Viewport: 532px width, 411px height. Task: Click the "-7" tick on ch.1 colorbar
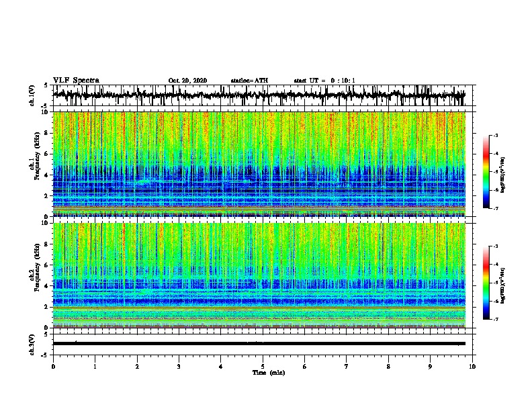click(495, 208)
